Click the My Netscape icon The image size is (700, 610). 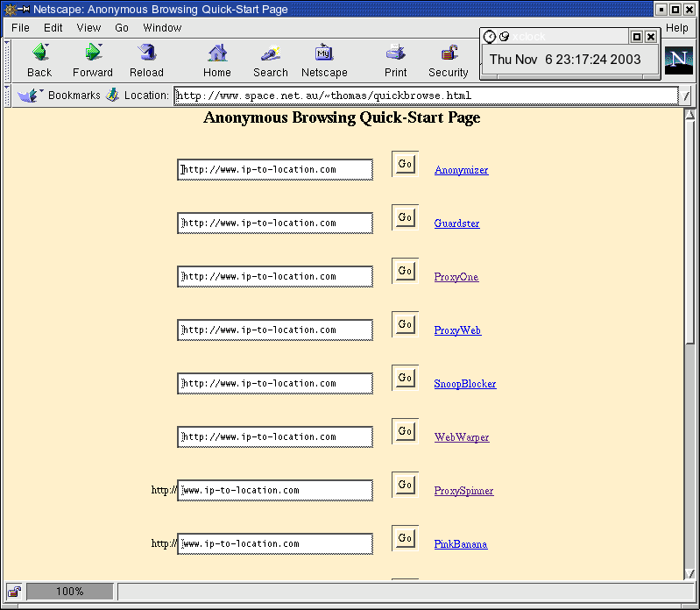(x=324, y=53)
